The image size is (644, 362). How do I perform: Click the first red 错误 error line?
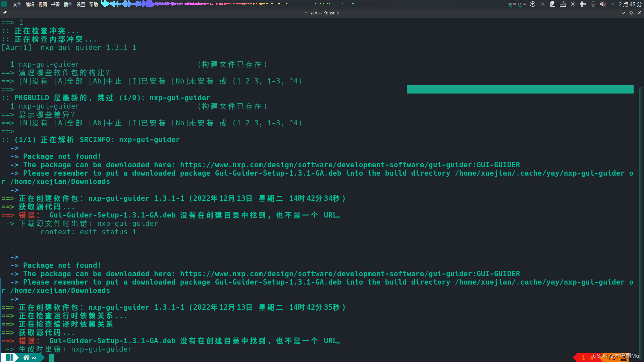(x=171, y=215)
